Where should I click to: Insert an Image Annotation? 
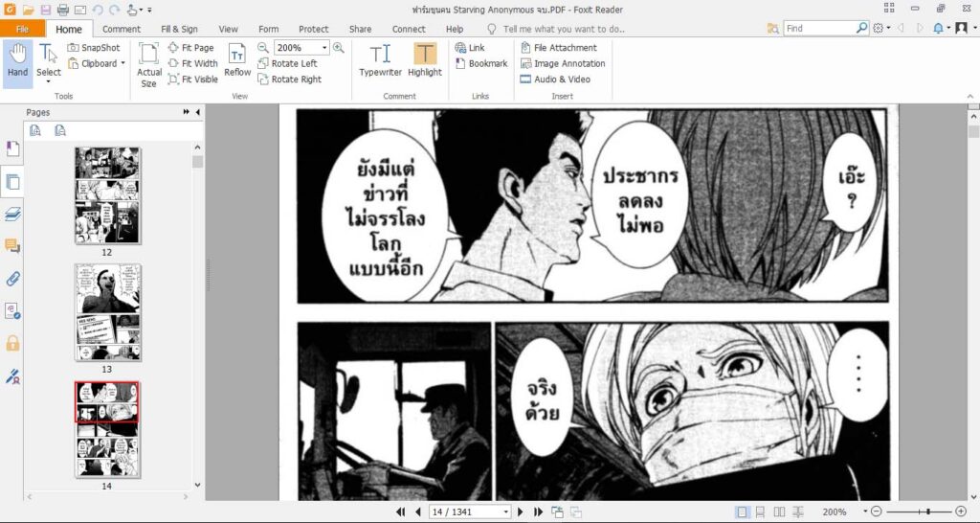tap(563, 63)
